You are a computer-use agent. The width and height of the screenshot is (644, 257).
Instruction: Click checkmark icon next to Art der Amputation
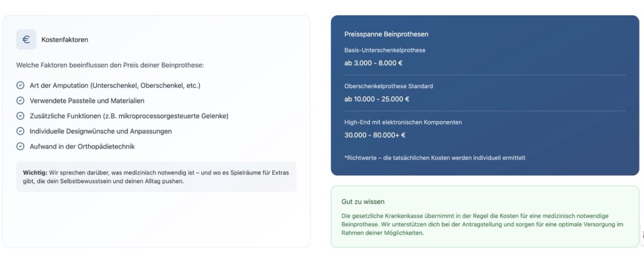tap(20, 85)
